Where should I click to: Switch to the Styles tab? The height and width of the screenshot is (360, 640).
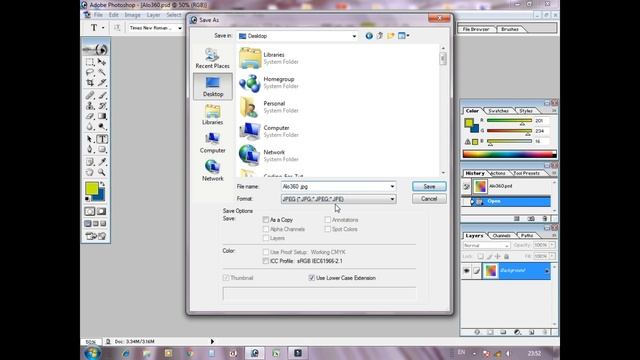point(526,111)
